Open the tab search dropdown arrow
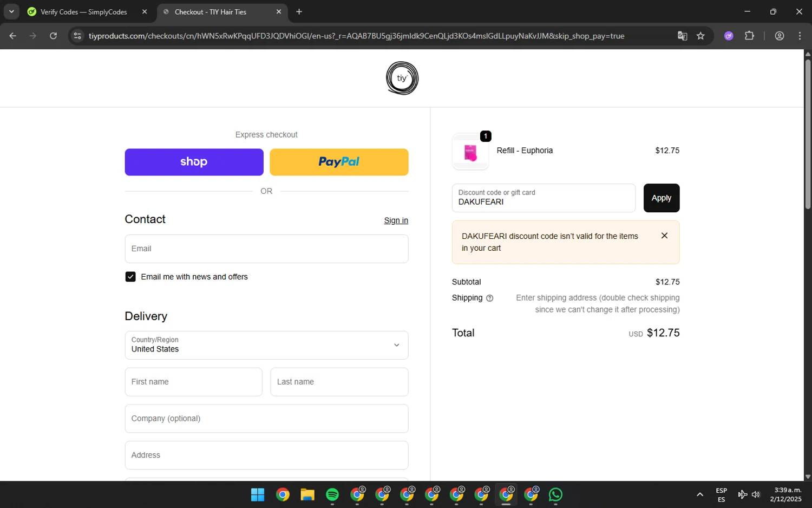Image resolution: width=812 pixels, height=508 pixels. pos(11,11)
